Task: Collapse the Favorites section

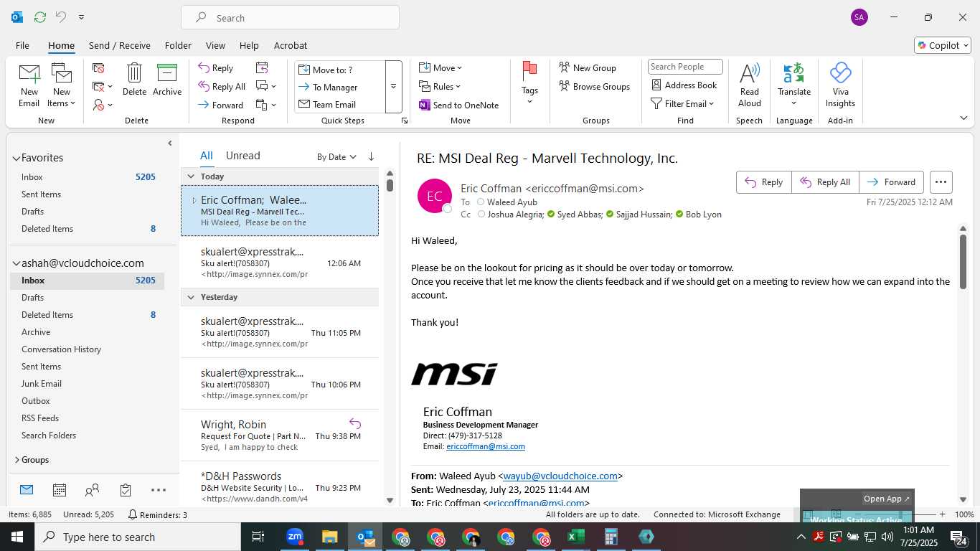Action: [x=16, y=158]
